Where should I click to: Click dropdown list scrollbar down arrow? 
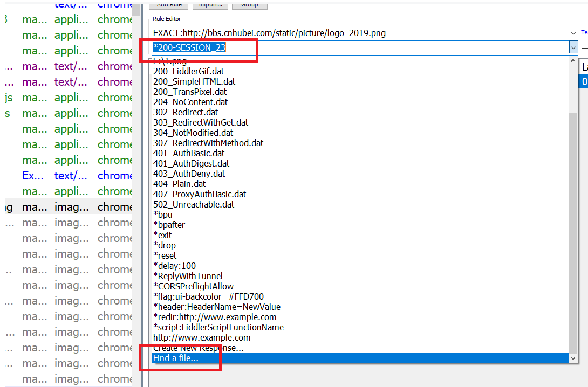[x=573, y=358]
